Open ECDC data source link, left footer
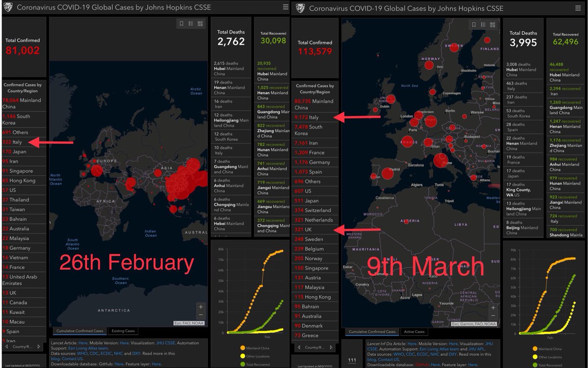This screenshot has width=588, height=368. pyautogui.click(x=107, y=353)
